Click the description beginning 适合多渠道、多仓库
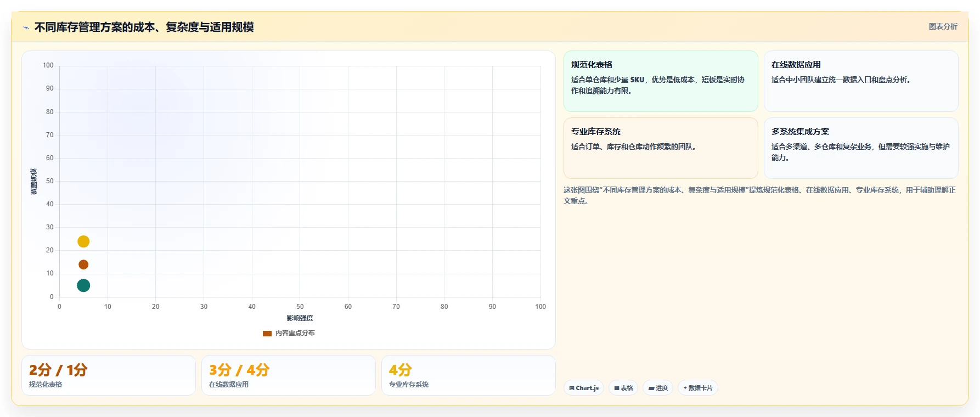 tap(860, 152)
